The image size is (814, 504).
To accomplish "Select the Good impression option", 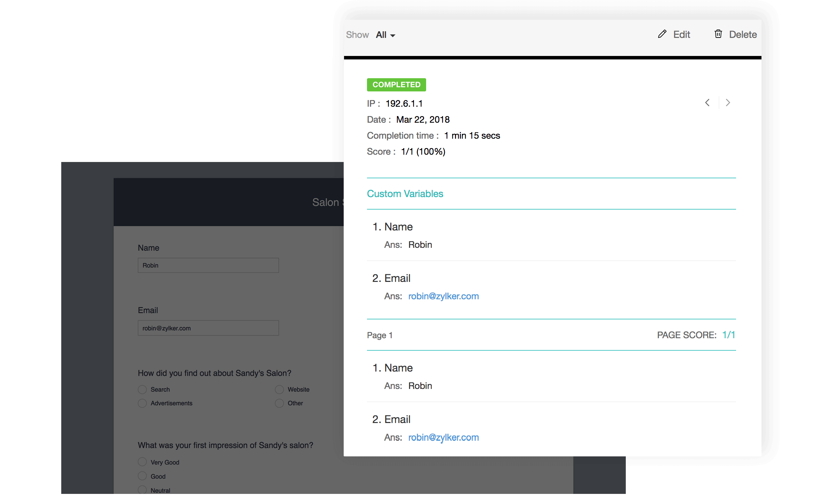I will (x=142, y=476).
